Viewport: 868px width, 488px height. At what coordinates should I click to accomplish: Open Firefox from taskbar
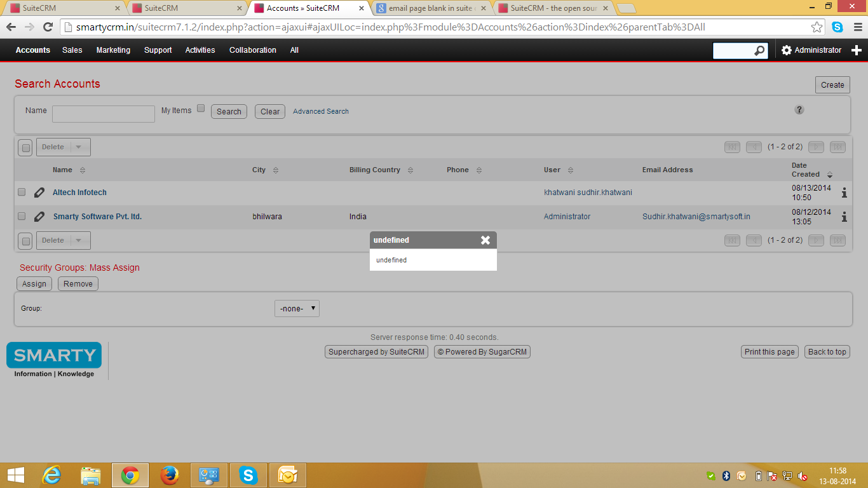coord(170,475)
